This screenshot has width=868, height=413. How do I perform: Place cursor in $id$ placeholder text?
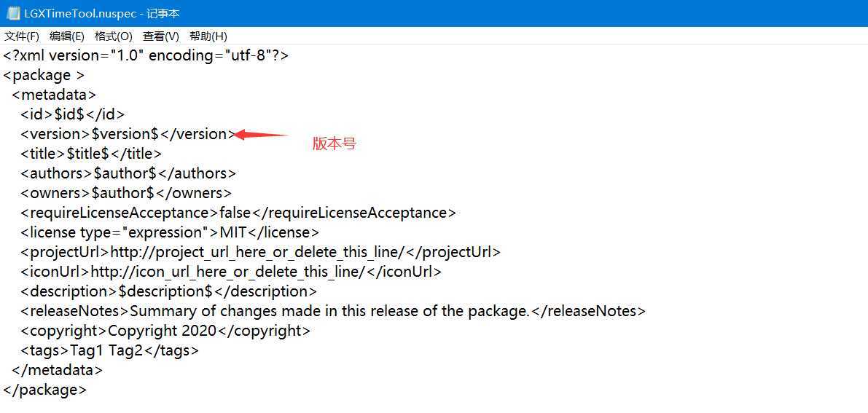(70, 114)
